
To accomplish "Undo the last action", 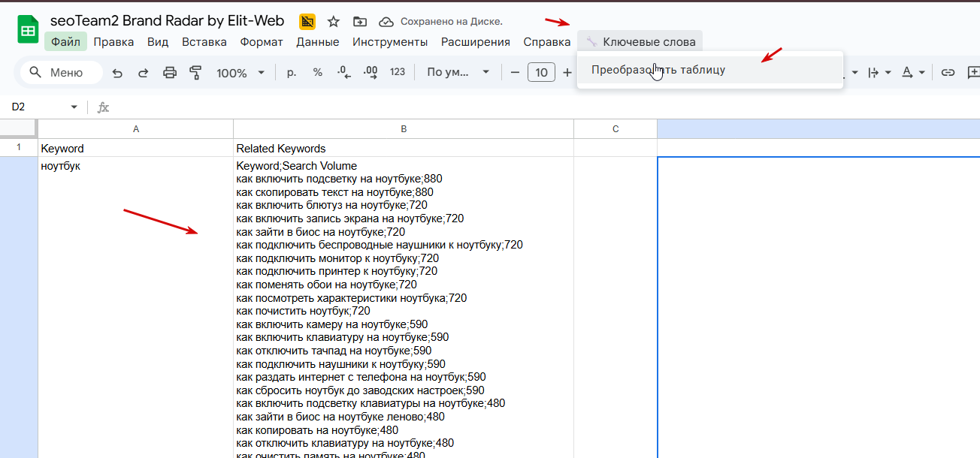I will click(x=117, y=73).
